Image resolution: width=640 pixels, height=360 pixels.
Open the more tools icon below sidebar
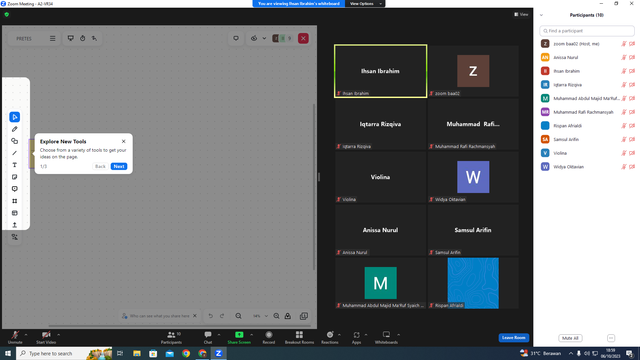tap(15, 237)
